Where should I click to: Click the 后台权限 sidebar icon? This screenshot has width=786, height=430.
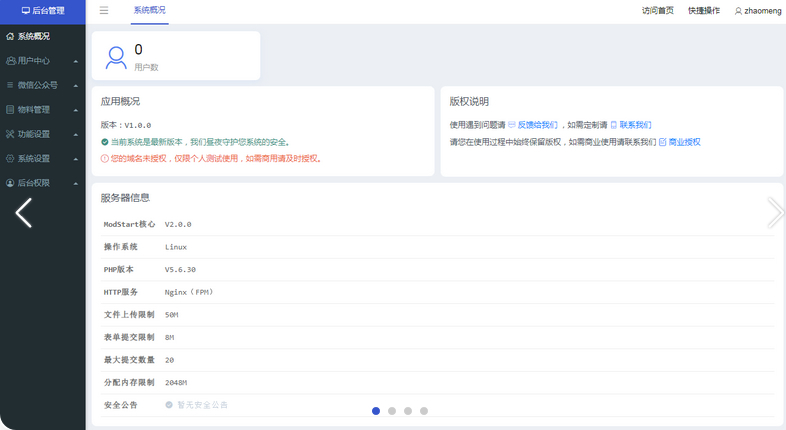point(10,183)
